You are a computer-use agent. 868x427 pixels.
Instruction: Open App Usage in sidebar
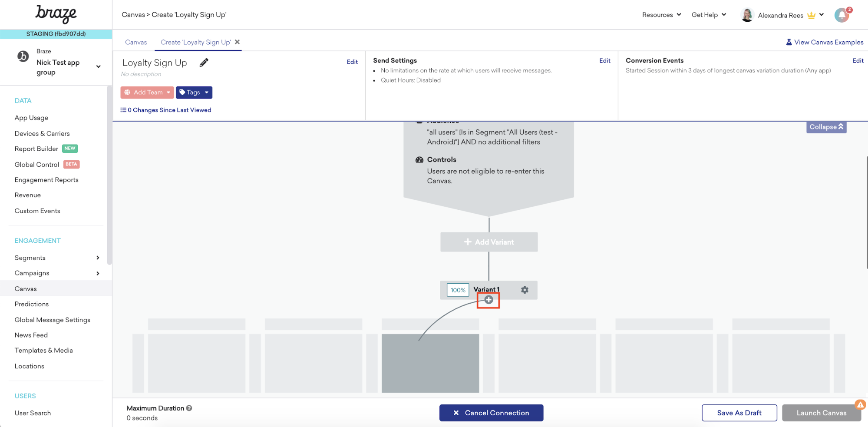pos(31,118)
